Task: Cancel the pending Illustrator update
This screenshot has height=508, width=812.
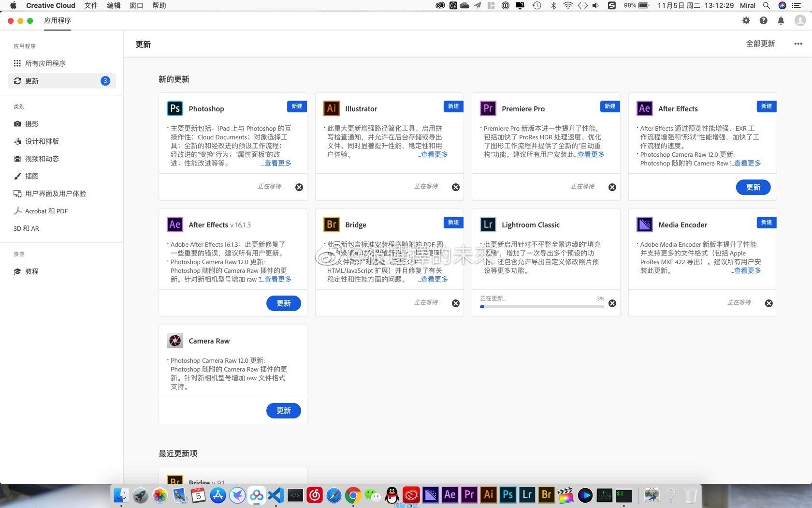Action: (x=456, y=187)
